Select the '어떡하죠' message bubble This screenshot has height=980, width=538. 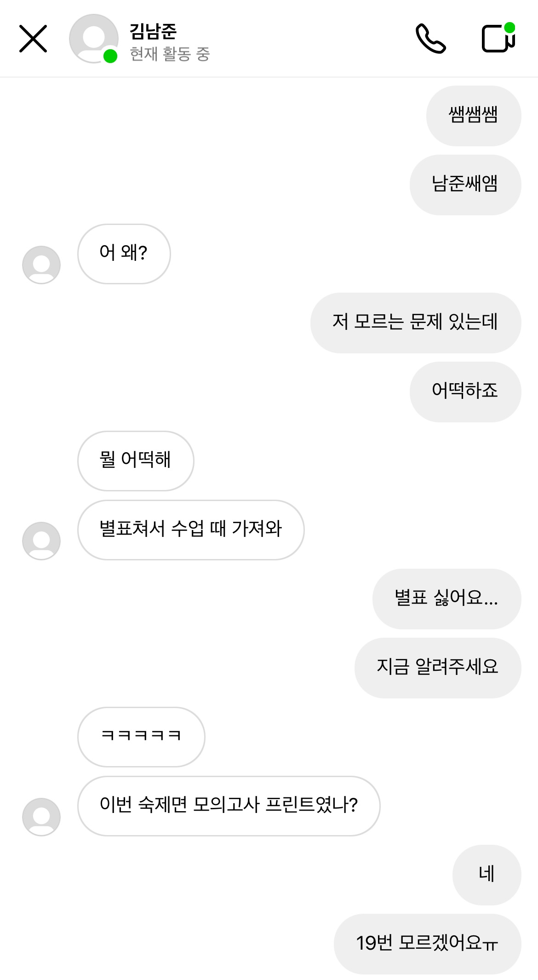465,392
